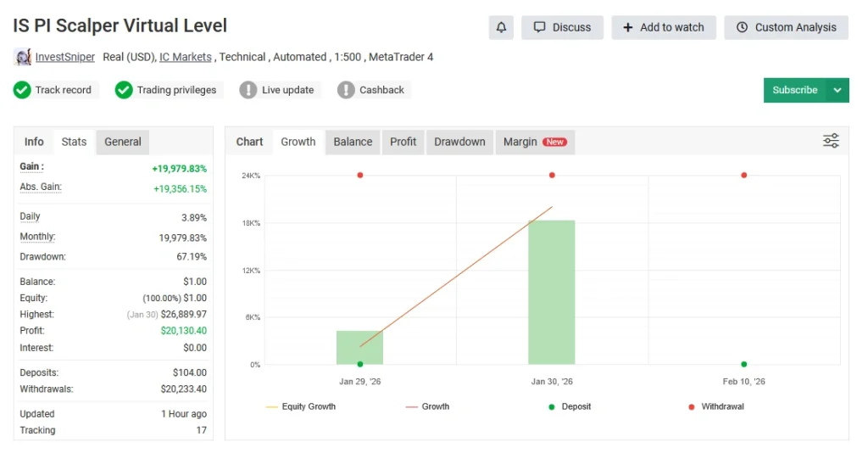
Task: Open the Discuss button
Action: point(563,27)
